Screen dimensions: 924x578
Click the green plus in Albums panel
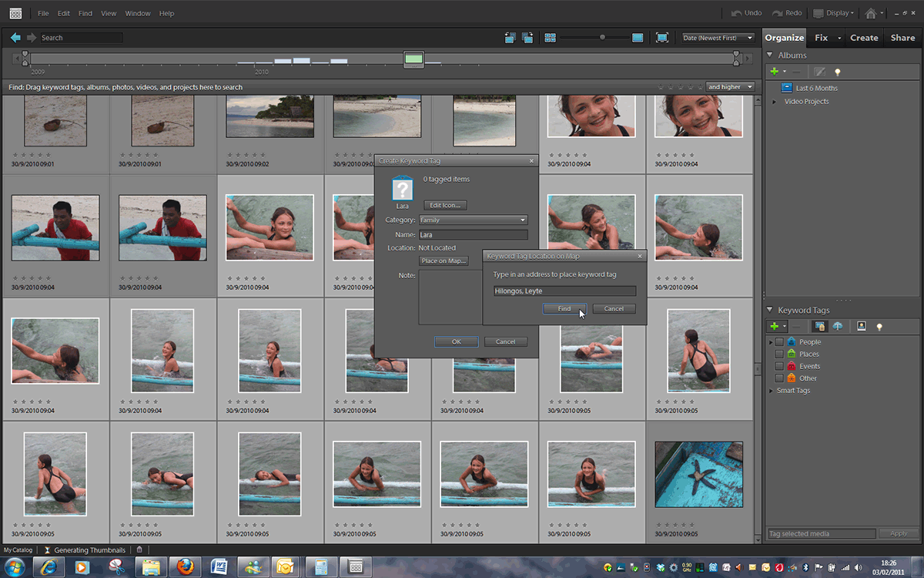click(775, 72)
